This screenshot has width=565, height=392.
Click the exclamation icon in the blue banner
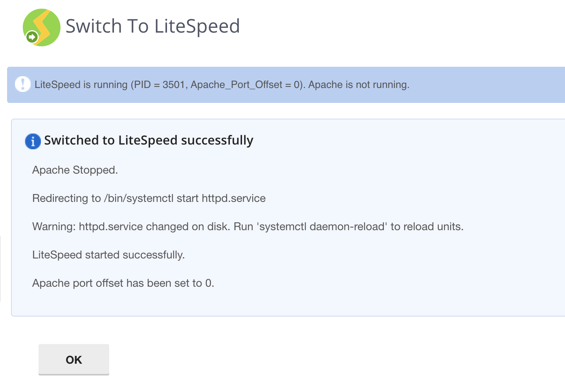click(x=23, y=84)
